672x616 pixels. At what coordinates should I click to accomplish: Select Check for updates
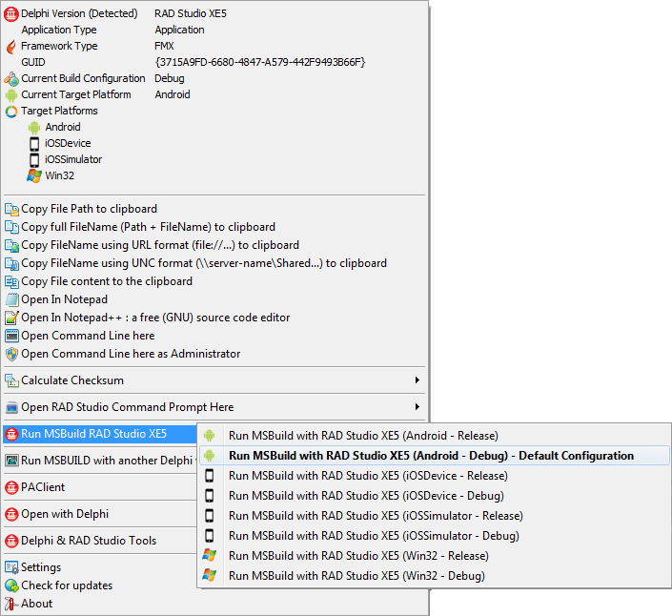point(100,585)
